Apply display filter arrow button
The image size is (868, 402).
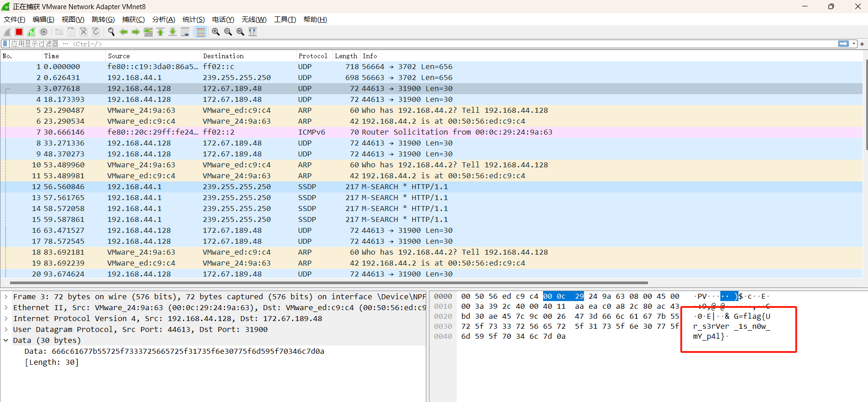pyautogui.click(x=843, y=44)
